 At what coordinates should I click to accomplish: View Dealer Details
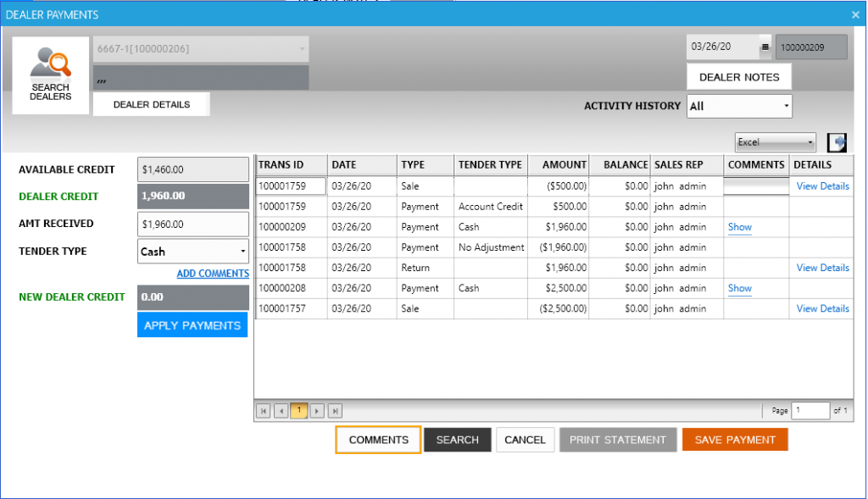pos(151,103)
